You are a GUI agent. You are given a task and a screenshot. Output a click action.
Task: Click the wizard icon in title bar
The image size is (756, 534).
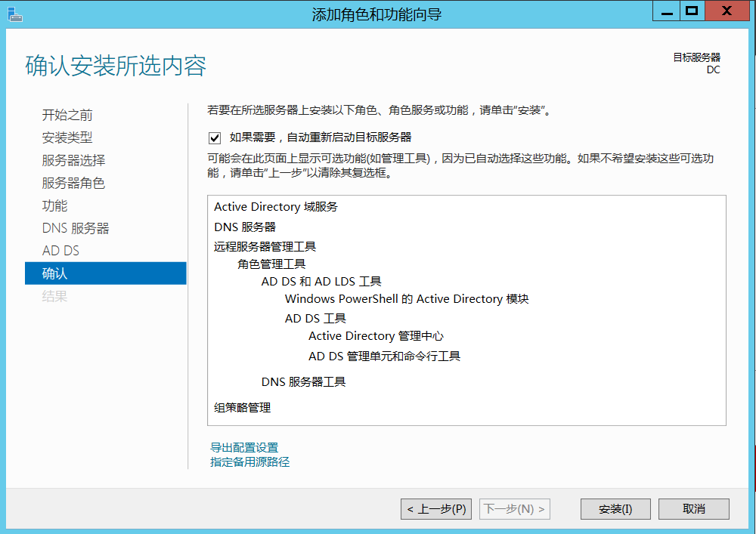(x=15, y=13)
